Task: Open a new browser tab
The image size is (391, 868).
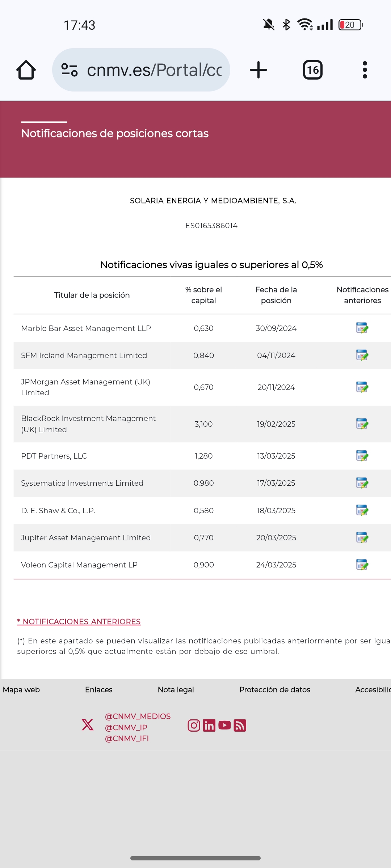Action: (x=258, y=70)
